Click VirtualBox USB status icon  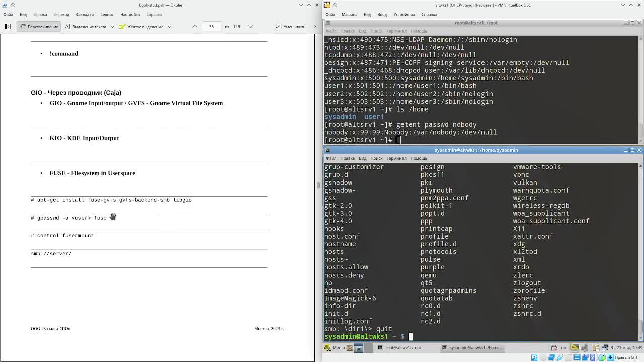[559, 357]
